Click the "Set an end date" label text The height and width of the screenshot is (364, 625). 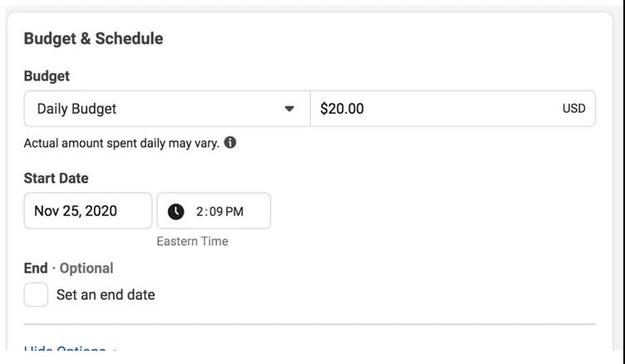[x=106, y=294]
